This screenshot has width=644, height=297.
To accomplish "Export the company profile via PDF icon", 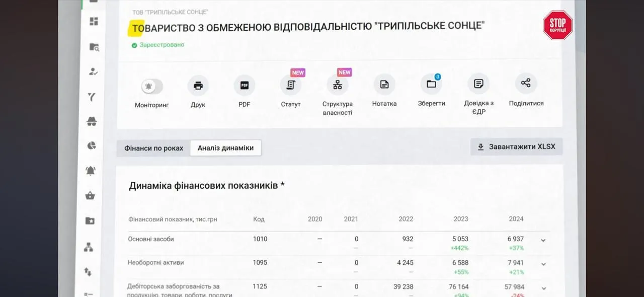I will click(x=244, y=86).
